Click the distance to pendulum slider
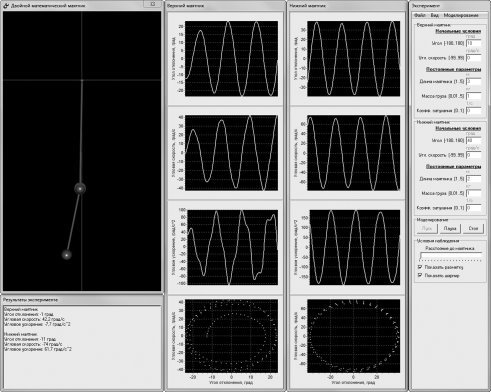The image size is (491, 392). coord(451,256)
